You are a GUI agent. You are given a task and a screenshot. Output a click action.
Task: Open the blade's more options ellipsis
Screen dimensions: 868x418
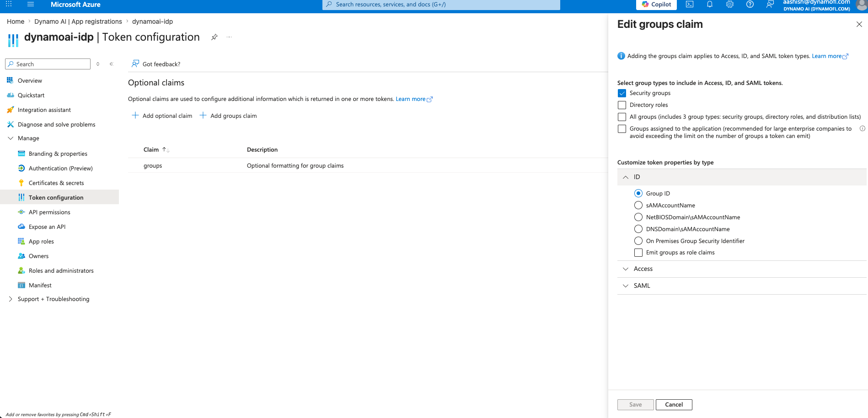[229, 37]
